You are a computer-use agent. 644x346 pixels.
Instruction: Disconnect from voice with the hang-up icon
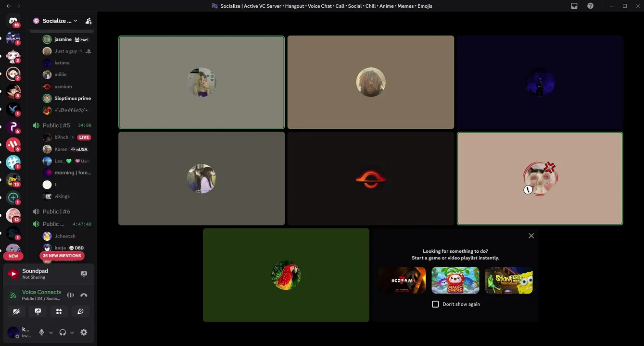pyautogui.click(x=84, y=295)
